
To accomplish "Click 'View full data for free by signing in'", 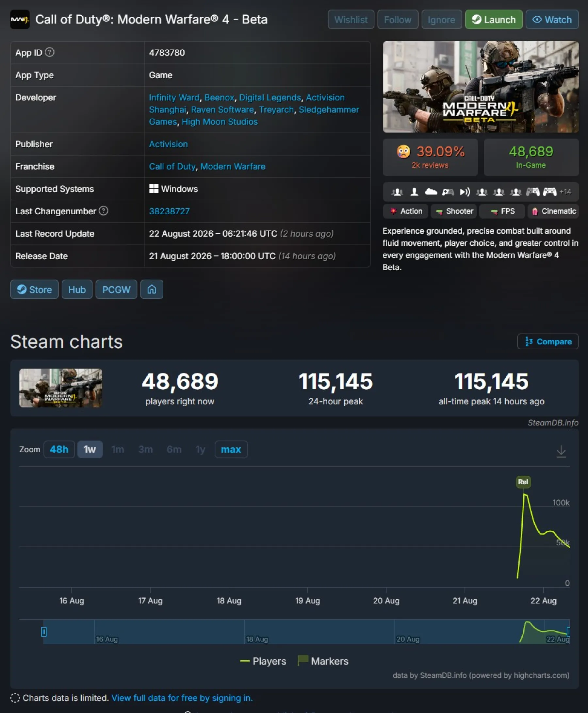I will point(182,698).
